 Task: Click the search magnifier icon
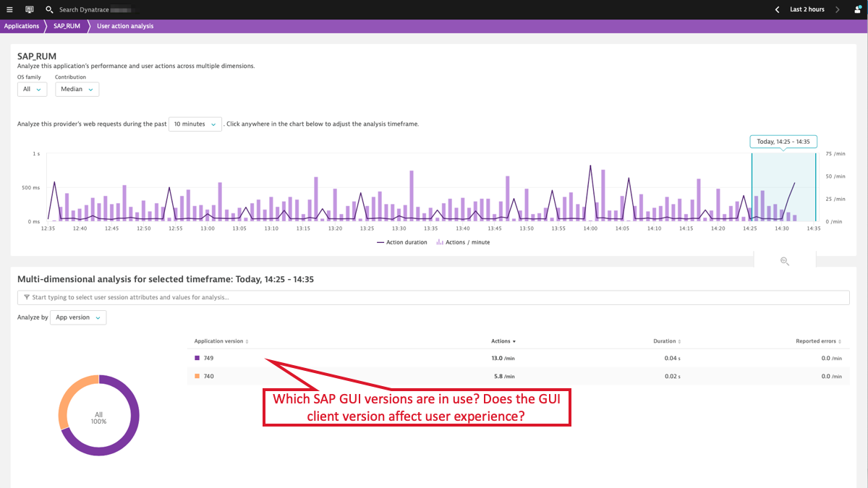coord(49,9)
